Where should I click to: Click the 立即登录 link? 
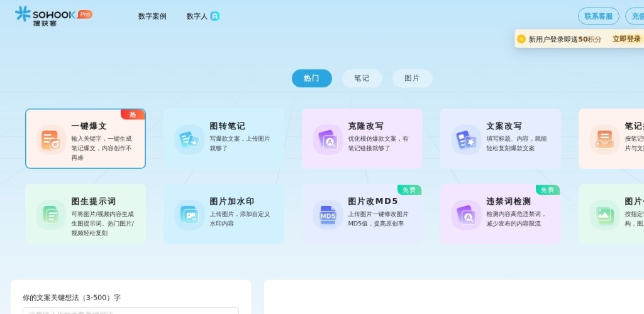(x=626, y=39)
